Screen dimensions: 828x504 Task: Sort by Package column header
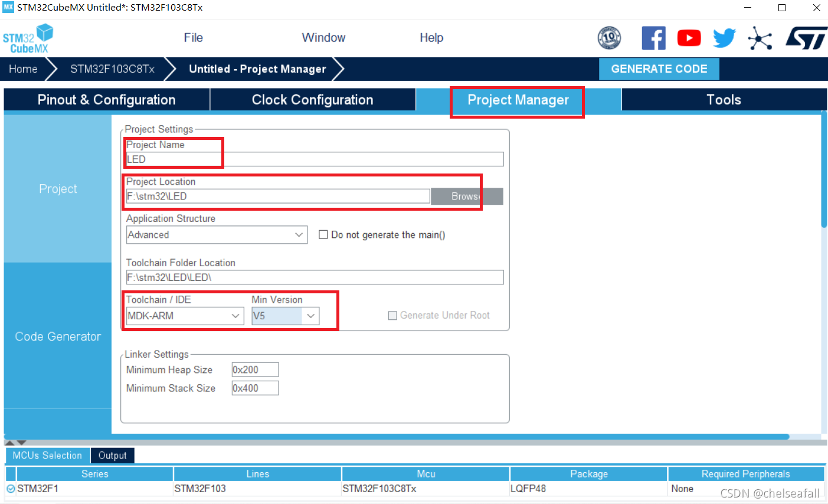point(589,474)
